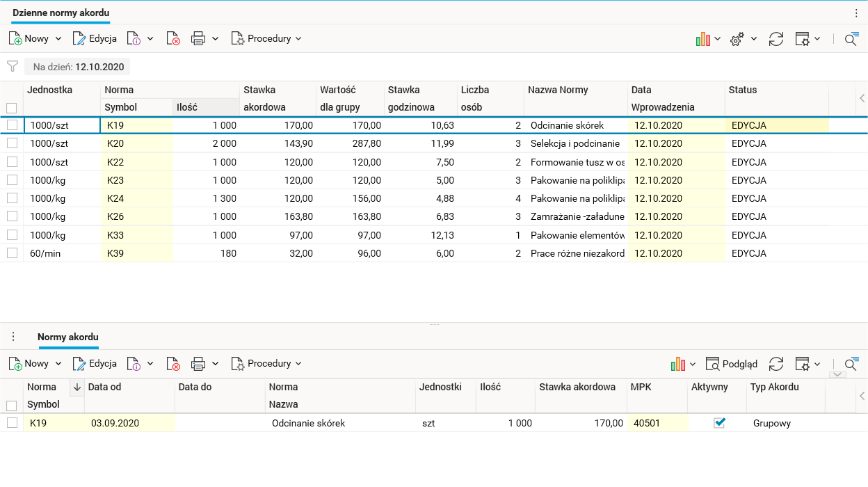Switch to Dzienne normy akordu tab
Screen dimensions: 868x487
coord(61,13)
